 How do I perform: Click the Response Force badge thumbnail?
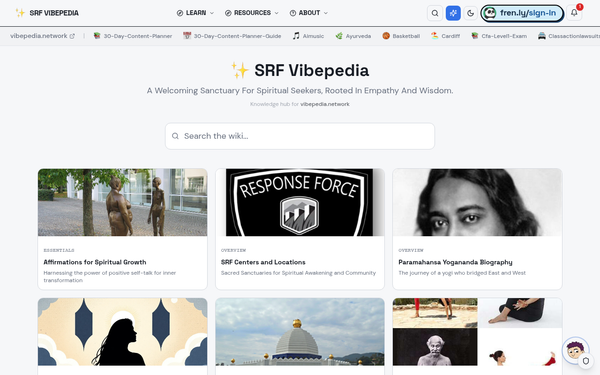(300, 202)
